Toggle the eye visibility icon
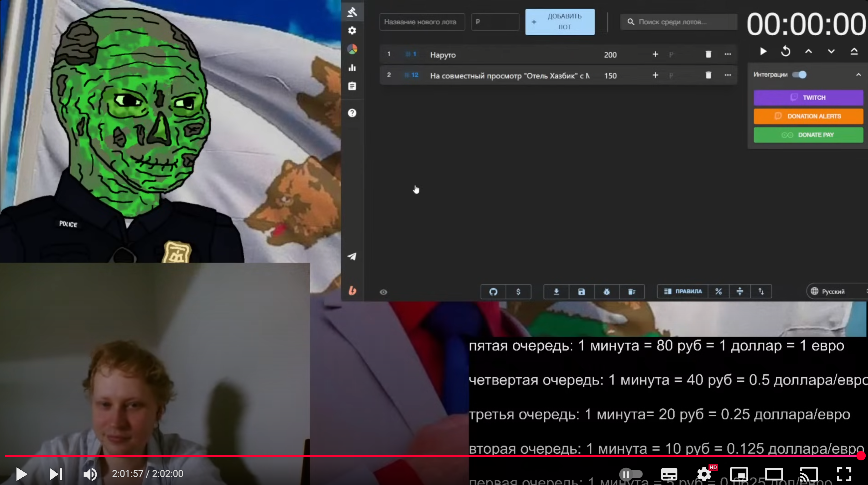Image resolution: width=868 pixels, height=485 pixels. point(384,292)
